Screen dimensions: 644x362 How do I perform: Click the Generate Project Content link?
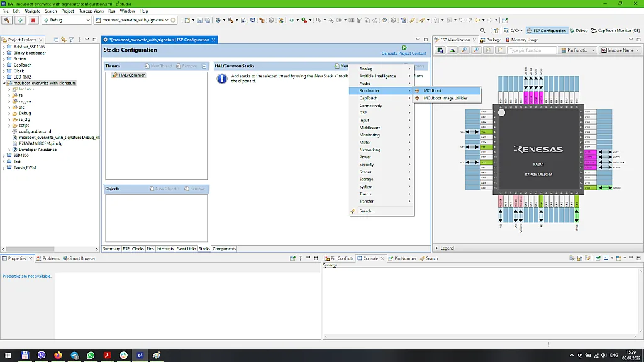tap(405, 53)
